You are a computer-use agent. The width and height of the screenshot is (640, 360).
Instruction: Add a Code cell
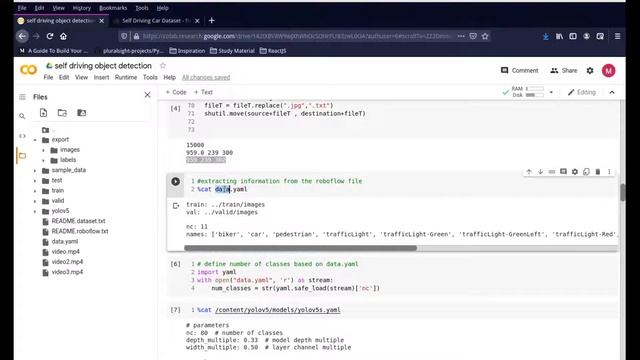click(176, 92)
